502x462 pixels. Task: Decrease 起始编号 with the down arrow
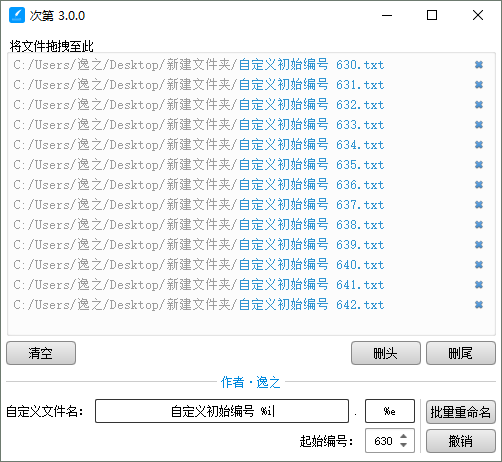(x=404, y=445)
